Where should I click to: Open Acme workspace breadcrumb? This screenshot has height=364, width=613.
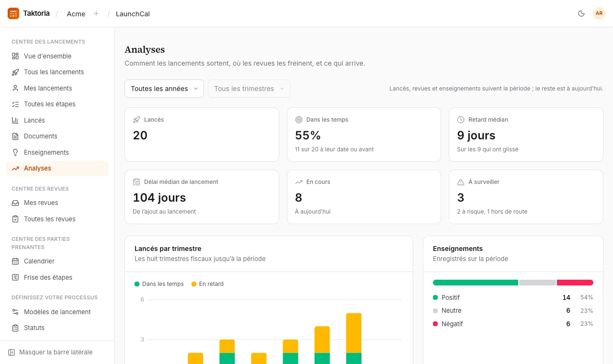76,14
